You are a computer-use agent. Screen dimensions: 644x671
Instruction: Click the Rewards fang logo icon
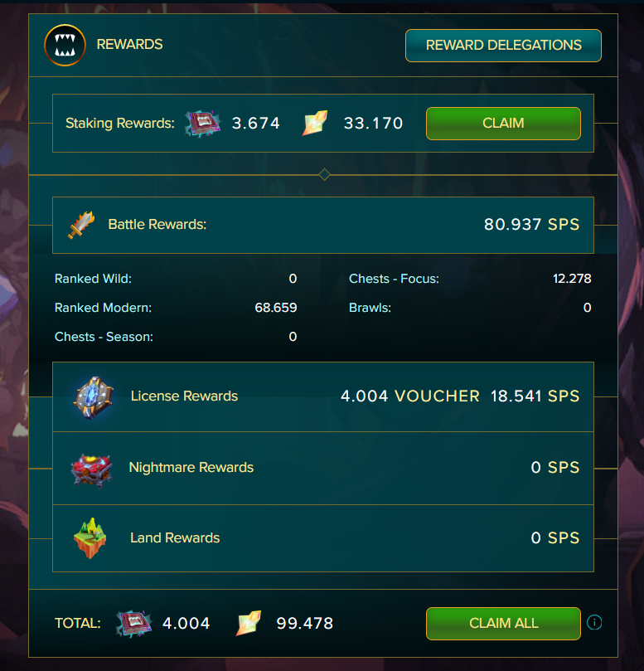click(65, 45)
